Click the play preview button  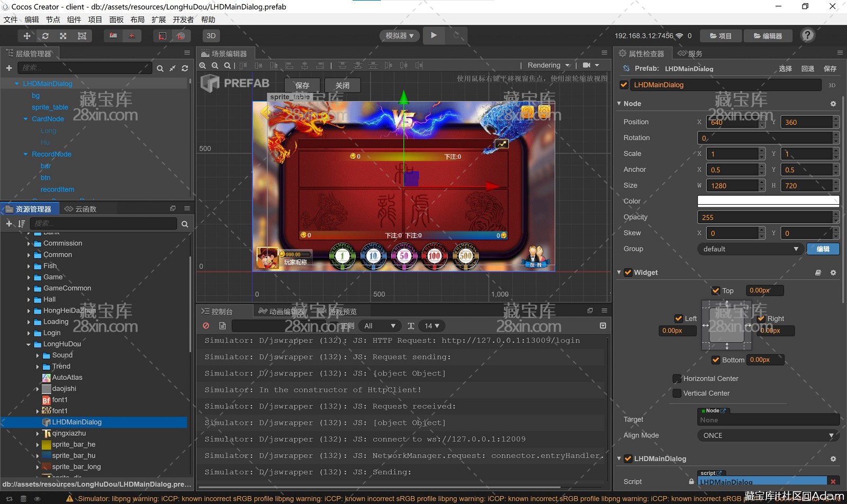click(434, 35)
